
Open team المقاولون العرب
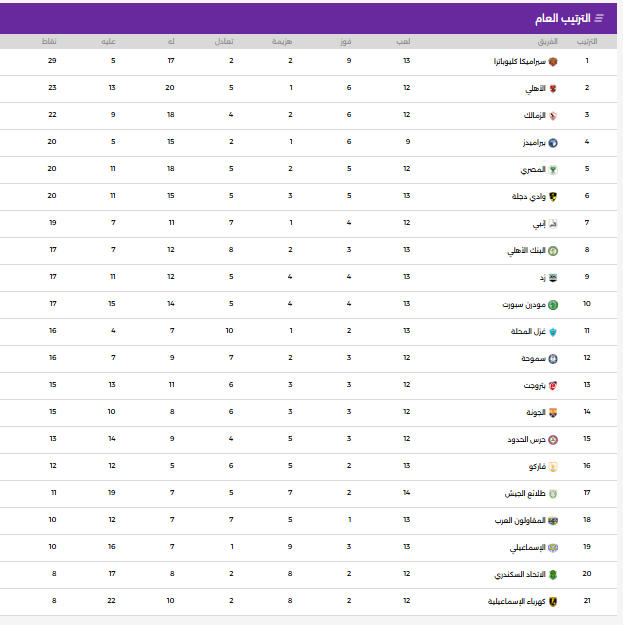520,521
